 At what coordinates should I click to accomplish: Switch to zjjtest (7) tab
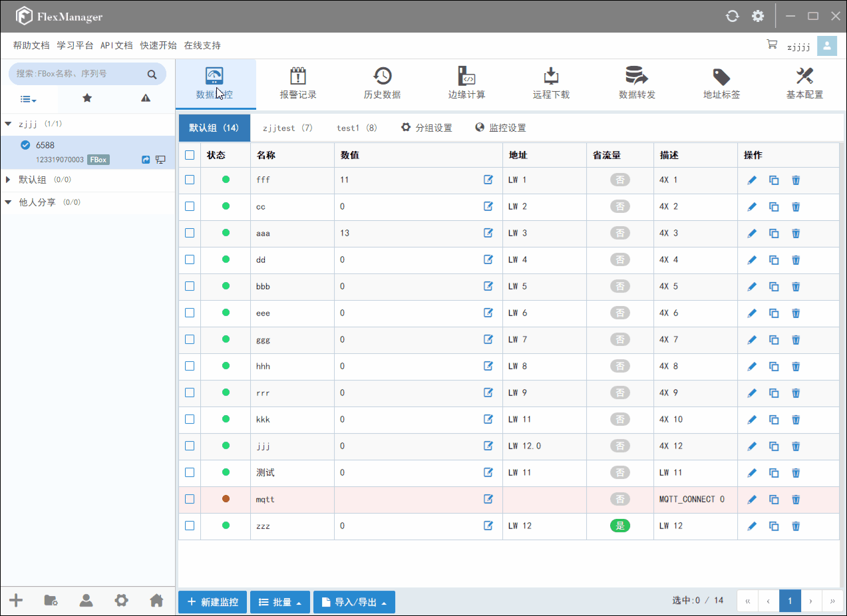point(287,128)
